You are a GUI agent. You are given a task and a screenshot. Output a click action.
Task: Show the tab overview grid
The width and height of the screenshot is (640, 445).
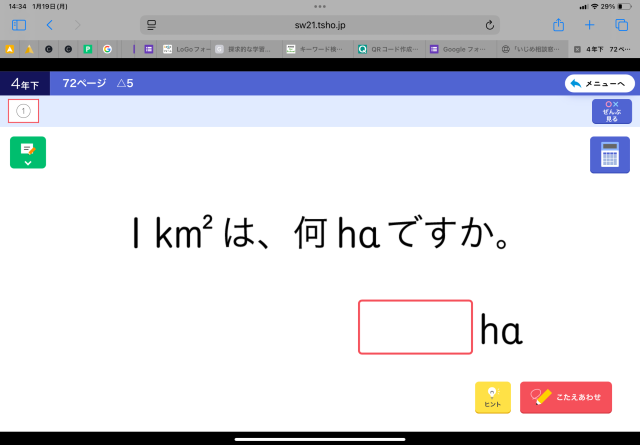click(620, 24)
